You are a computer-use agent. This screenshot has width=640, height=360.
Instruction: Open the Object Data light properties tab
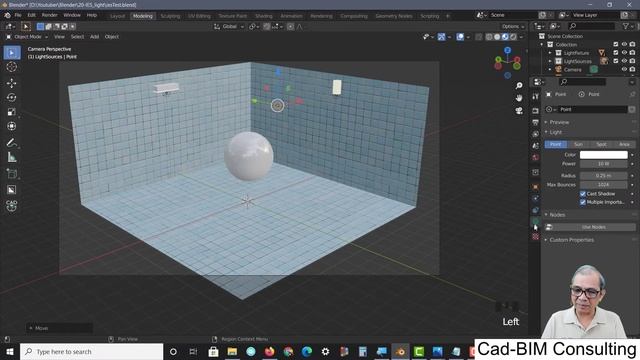point(536,222)
